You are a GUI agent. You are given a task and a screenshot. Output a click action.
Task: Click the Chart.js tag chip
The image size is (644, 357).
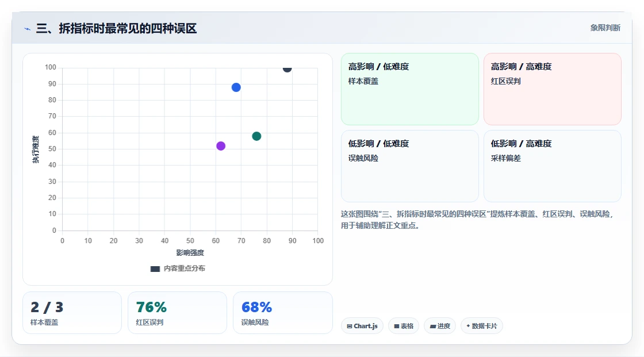tap(362, 326)
